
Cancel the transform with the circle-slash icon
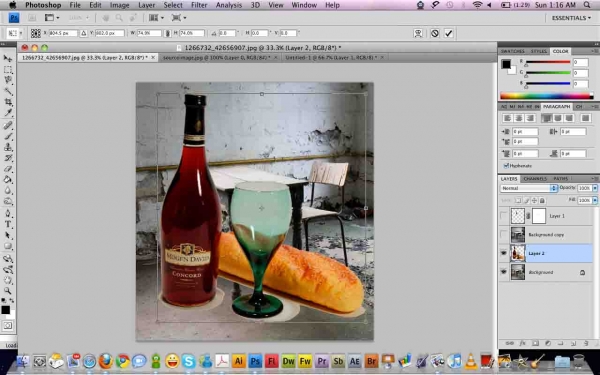434,33
